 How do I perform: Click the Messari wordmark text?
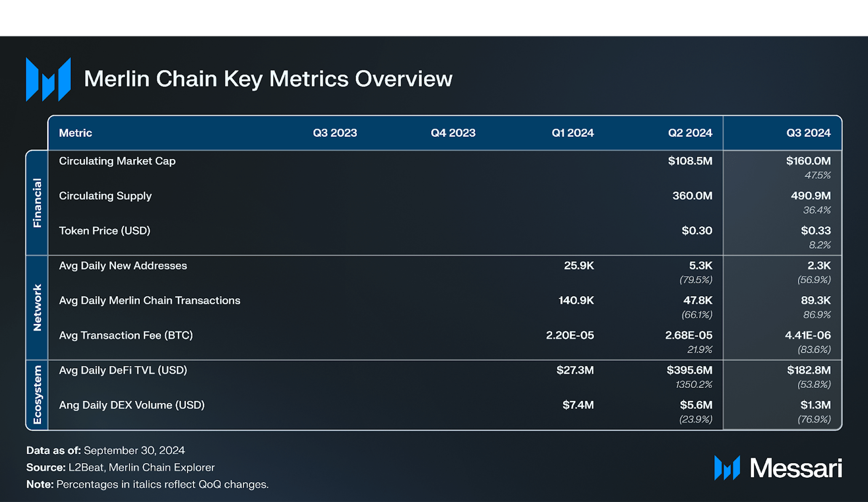point(796,468)
